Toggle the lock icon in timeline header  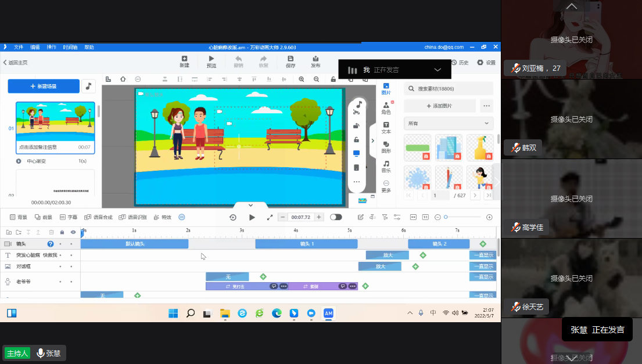coord(62,232)
